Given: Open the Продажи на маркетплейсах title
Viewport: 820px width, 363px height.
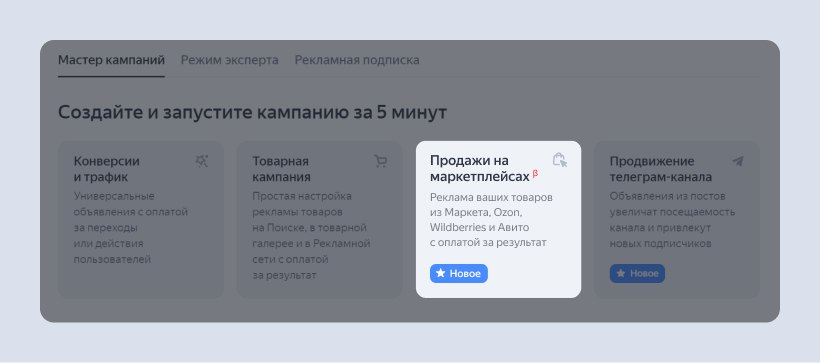Looking at the screenshot, I should [480, 168].
